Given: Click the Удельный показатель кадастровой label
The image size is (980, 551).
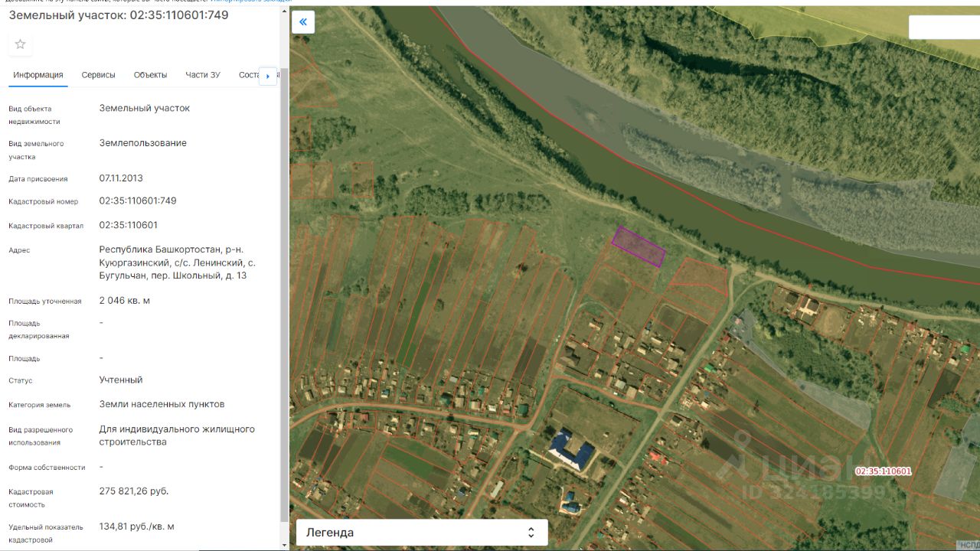Looking at the screenshot, I should (46, 533).
